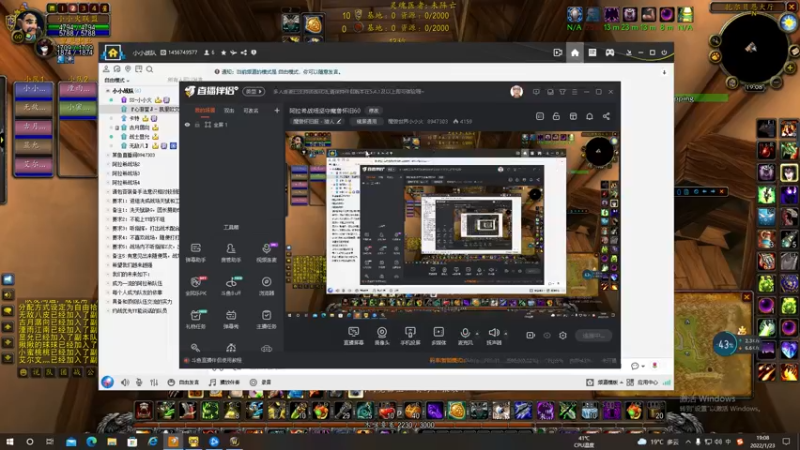
Task: Expand the 阿拉希战场3 channel
Action: click(x=108, y=173)
